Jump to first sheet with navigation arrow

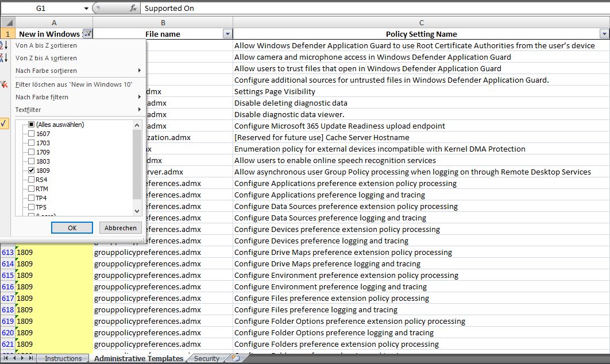(5, 358)
